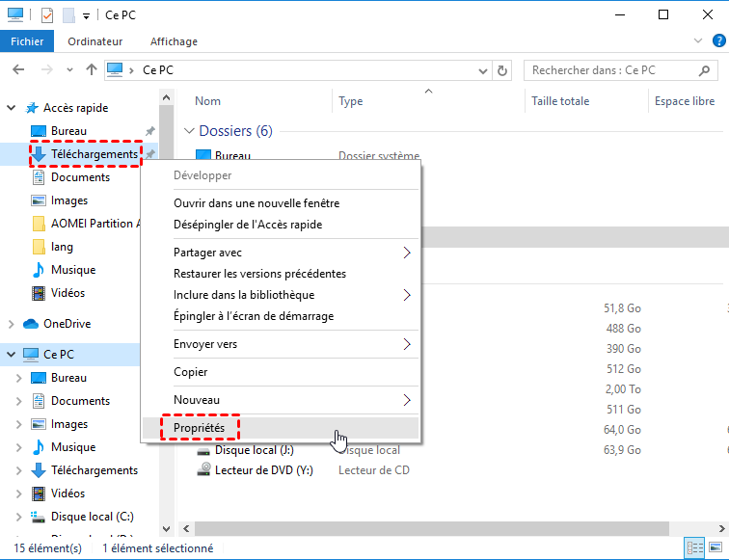This screenshot has width=729, height=560.
Task: Expand Téléchargements under Ce PC
Action: 18,470
